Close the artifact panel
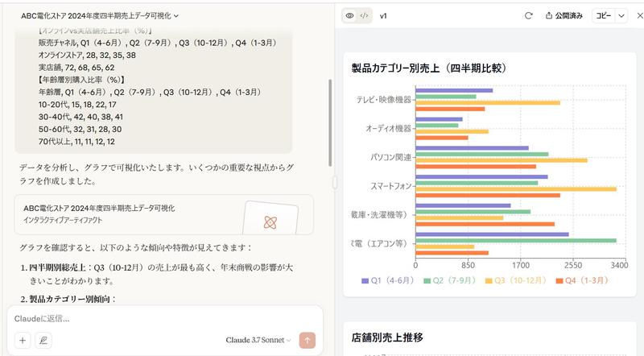644x356 pixels. tap(639, 15)
